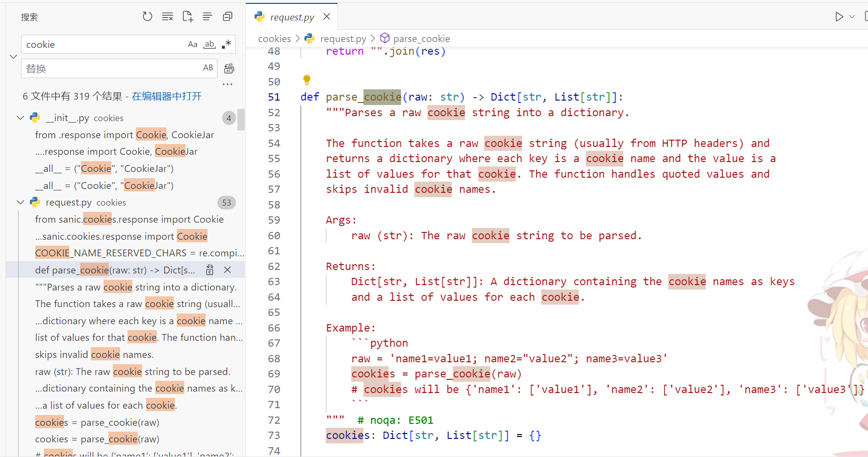Open result 'from sanic.cookies.response import Cookie'

pos(129,219)
